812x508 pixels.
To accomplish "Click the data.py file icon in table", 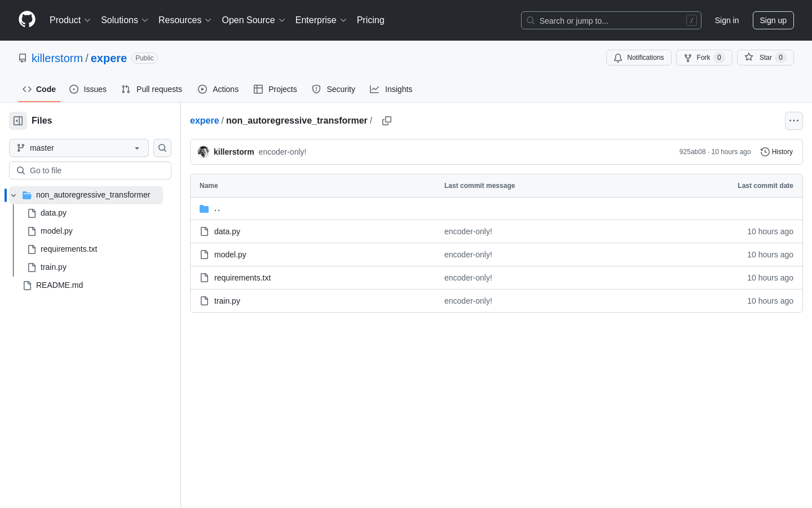I will (x=205, y=231).
